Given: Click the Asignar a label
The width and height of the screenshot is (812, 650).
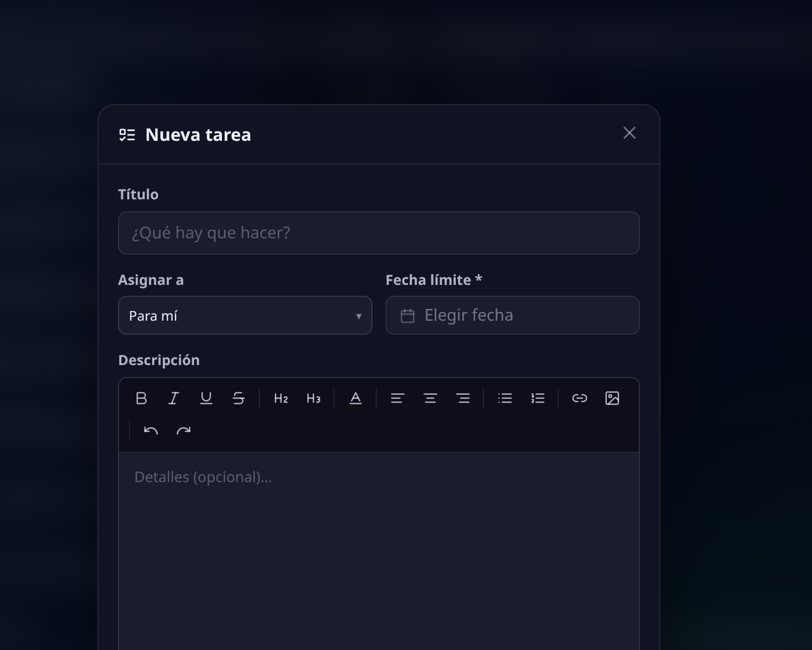Looking at the screenshot, I should pos(151,280).
